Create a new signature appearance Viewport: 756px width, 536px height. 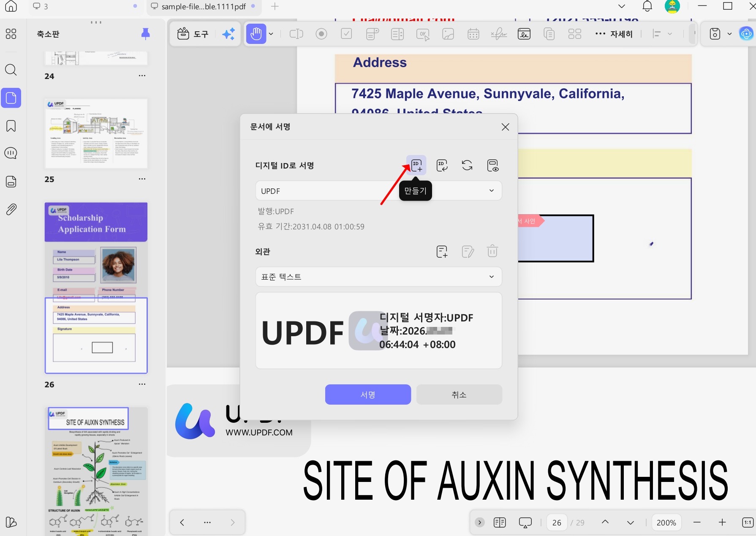click(x=442, y=252)
